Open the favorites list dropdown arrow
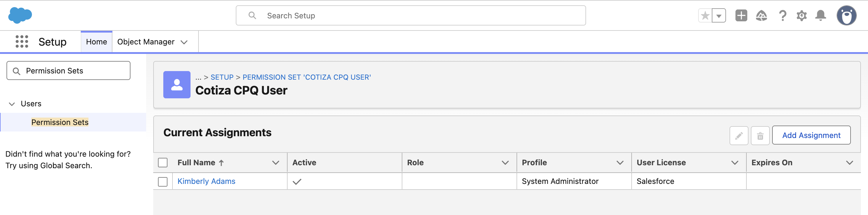Image resolution: width=868 pixels, height=215 pixels. click(x=719, y=15)
